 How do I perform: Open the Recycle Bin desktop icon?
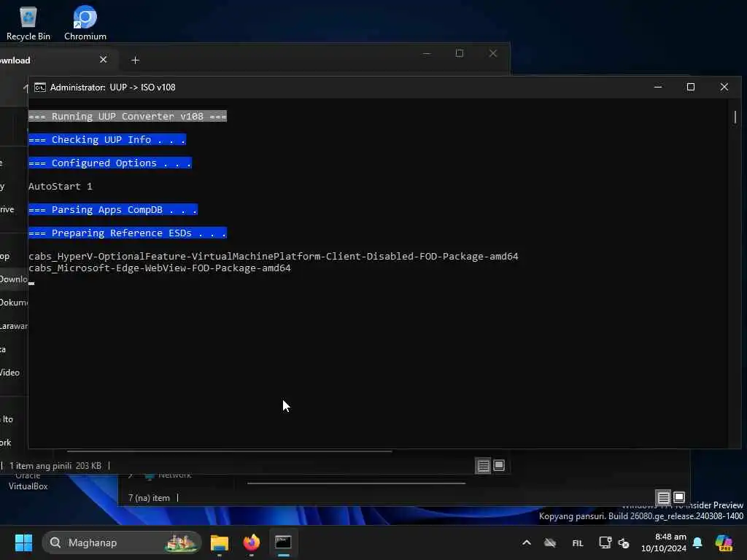pos(28,24)
